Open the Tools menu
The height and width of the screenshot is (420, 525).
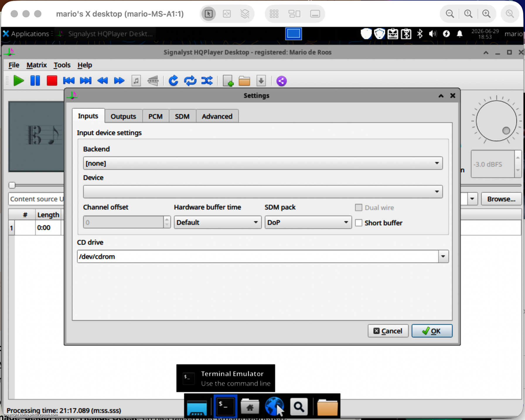click(x=62, y=65)
